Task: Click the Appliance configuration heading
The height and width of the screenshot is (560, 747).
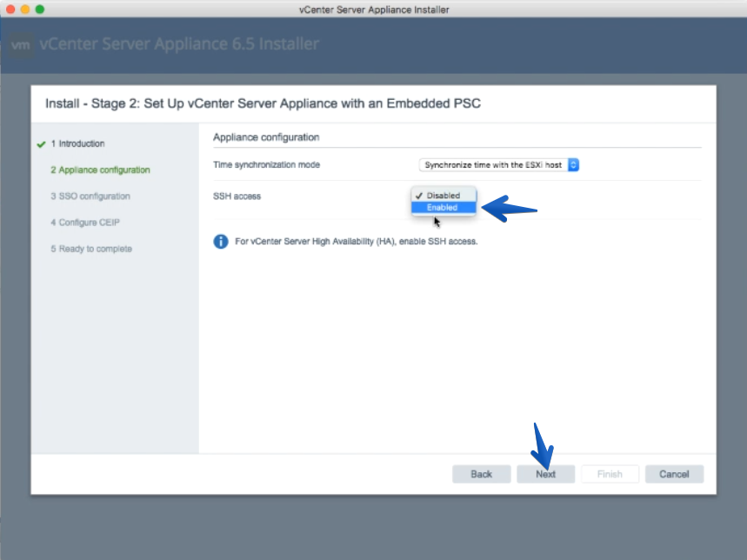Action: (x=266, y=137)
